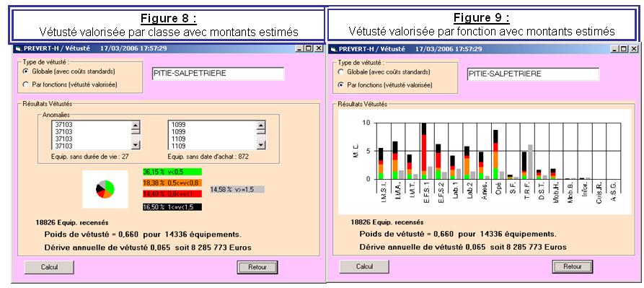644x288 pixels.
Task: Click the Retour button in Figure 9 window
Action: [572, 266]
